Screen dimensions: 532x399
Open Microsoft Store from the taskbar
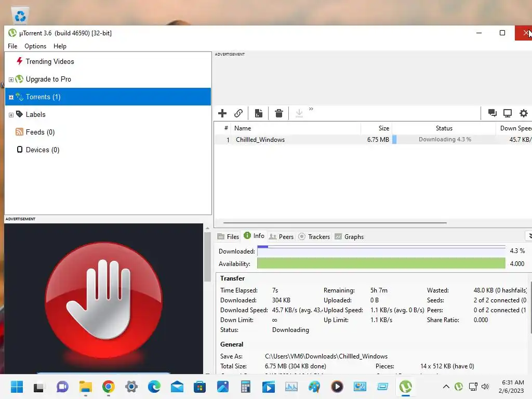(200, 387)
